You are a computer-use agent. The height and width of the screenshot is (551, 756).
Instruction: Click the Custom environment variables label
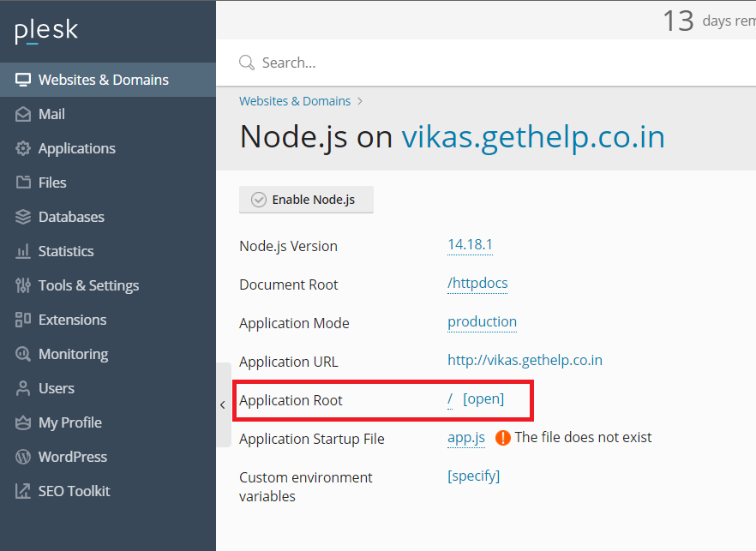[306, 487]
